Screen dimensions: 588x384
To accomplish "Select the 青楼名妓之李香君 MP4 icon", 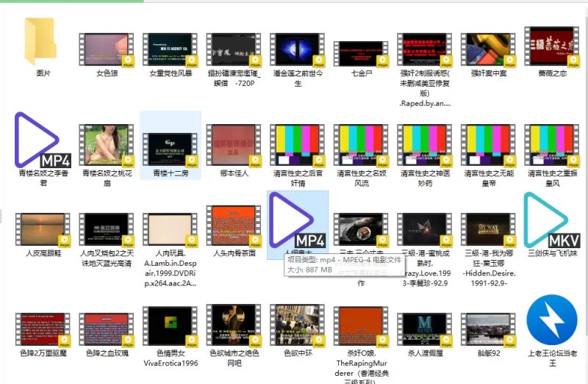I will pos(43,140).
